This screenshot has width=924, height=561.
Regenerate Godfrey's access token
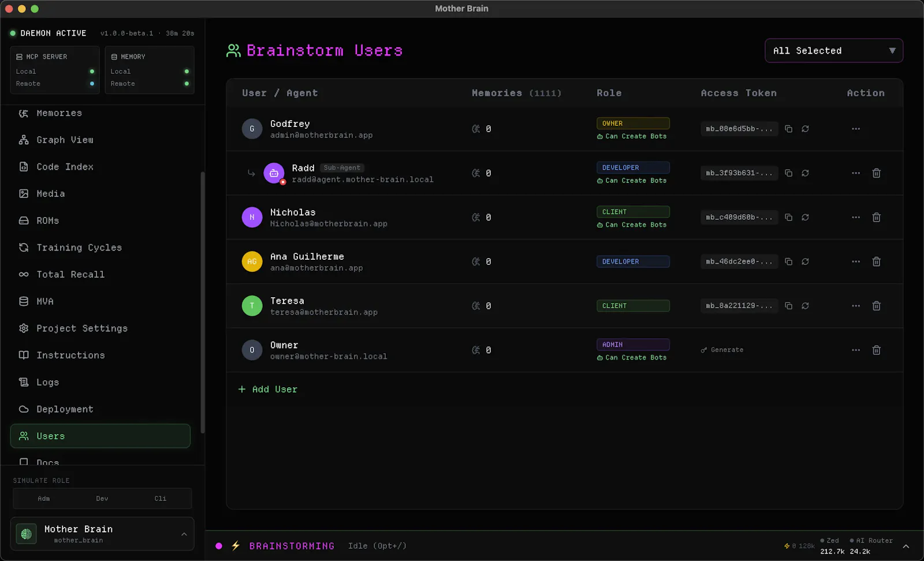(805, 129)
